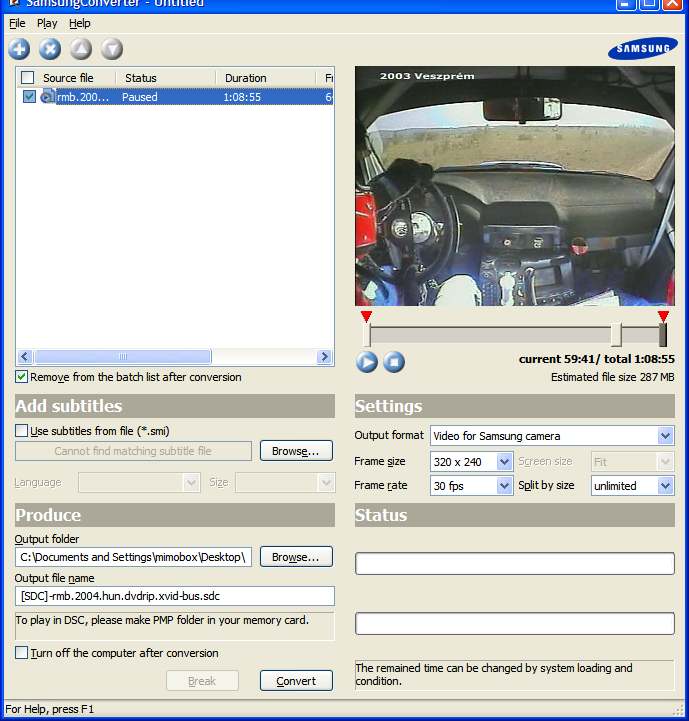
Task: Open the subtitle Language dropdown
Action: click(191, 483)
